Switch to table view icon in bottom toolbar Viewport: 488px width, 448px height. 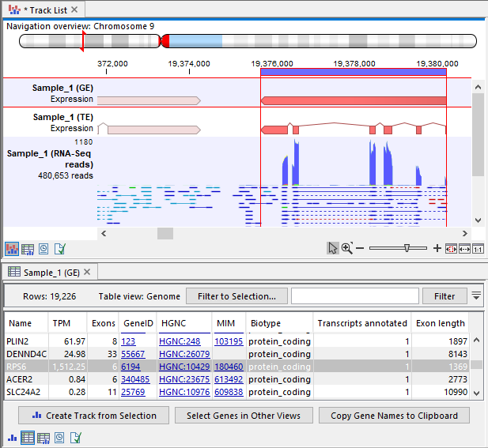pos(28,437)
